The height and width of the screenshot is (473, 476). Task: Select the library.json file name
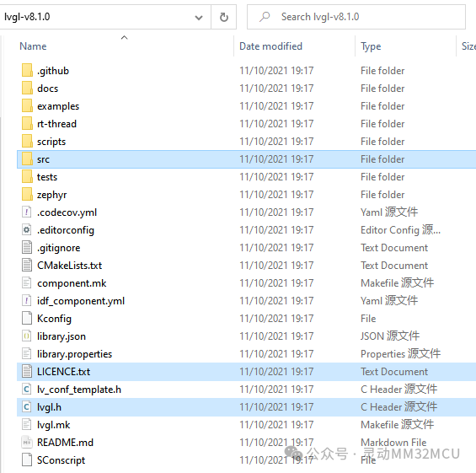62,336
